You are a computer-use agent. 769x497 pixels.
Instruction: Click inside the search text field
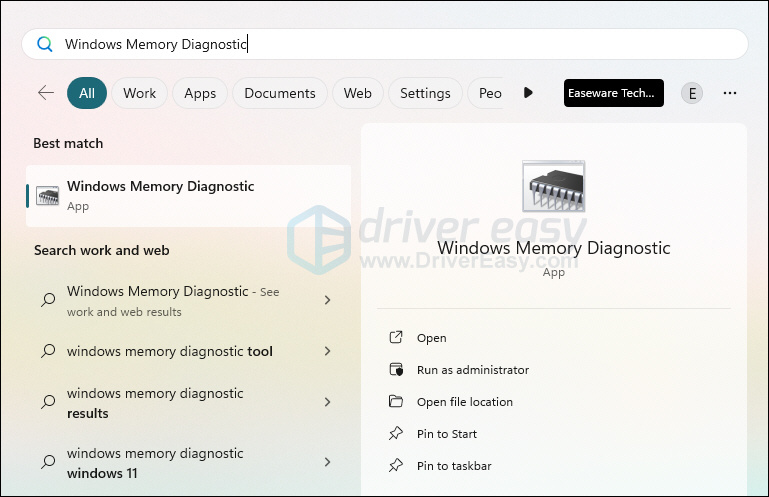pos(400,44)
